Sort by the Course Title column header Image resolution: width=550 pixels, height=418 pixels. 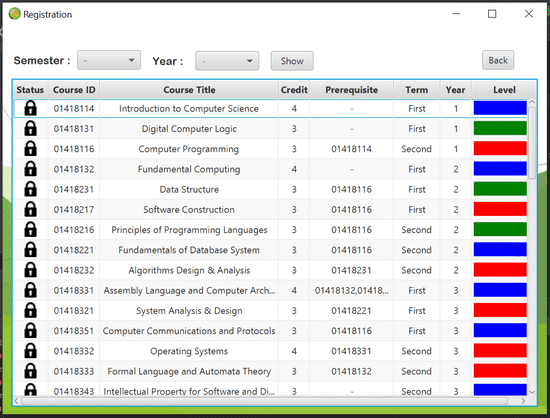(x=189, y=90)
